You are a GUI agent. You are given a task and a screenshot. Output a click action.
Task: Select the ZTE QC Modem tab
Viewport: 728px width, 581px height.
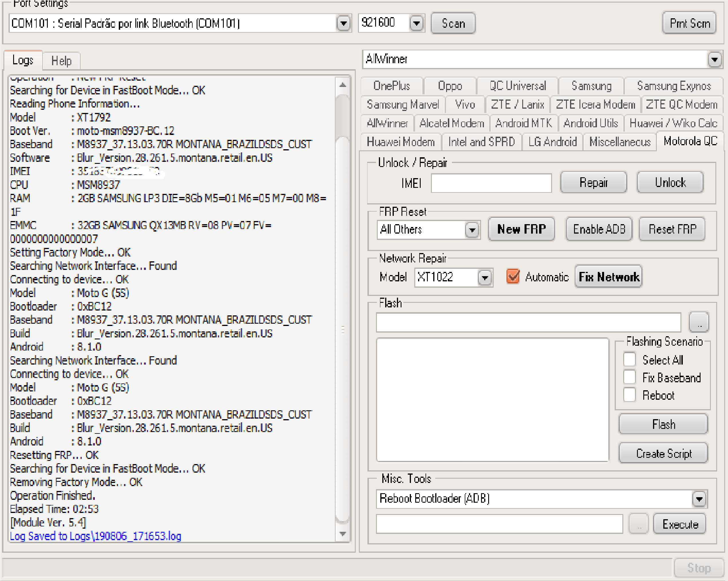(x=682, y=105)
